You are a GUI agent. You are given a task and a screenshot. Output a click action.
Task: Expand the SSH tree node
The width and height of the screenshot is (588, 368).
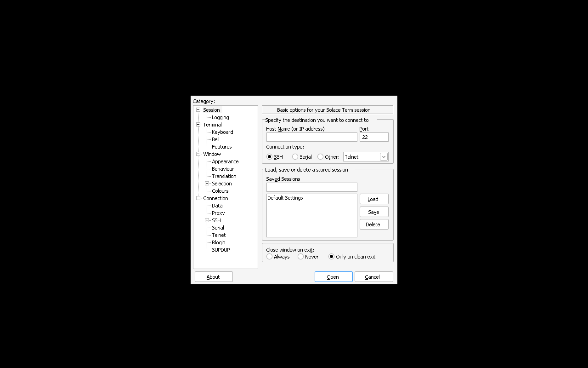click(x=207, y=220)
